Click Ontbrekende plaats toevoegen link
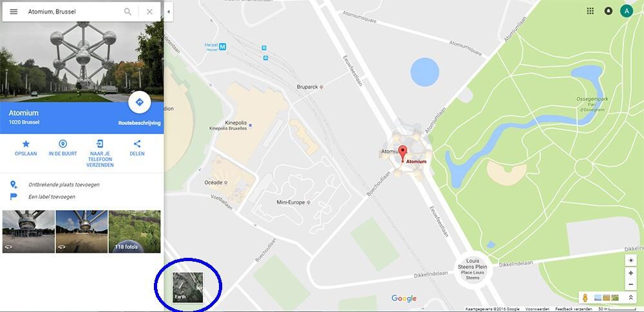 point(64,185)
